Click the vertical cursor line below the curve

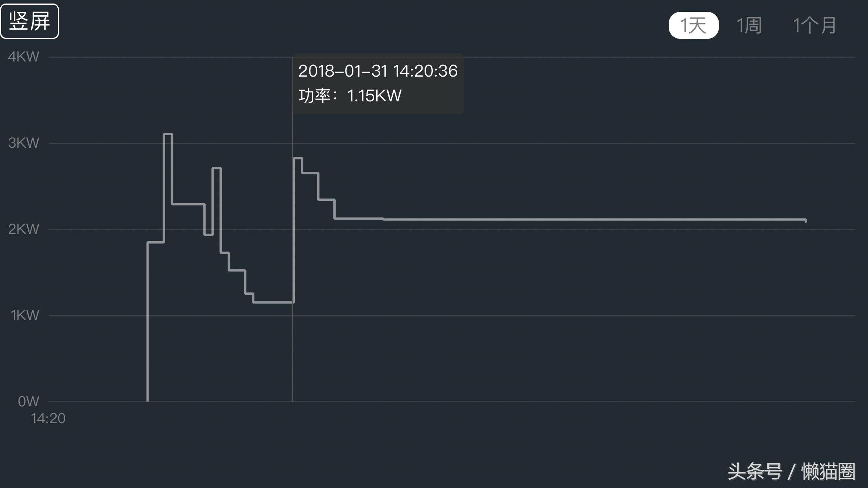coord(292,354)
